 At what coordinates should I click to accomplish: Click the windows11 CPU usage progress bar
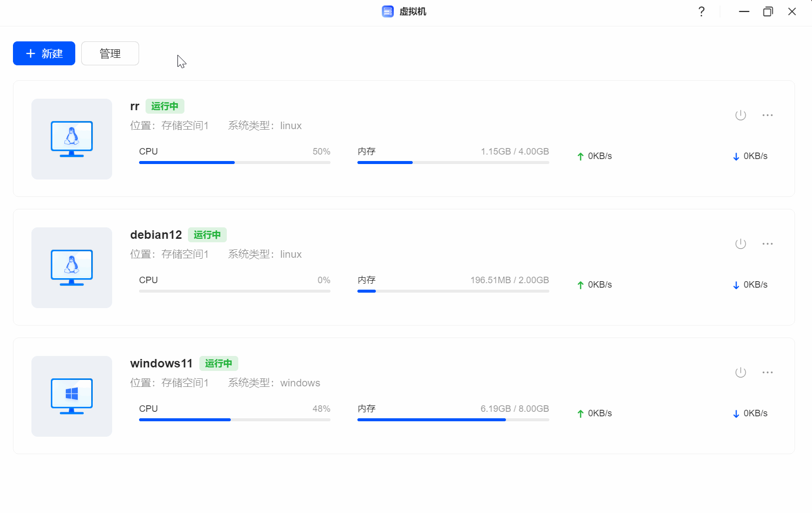pyautogui.click(x=235, y=420)
